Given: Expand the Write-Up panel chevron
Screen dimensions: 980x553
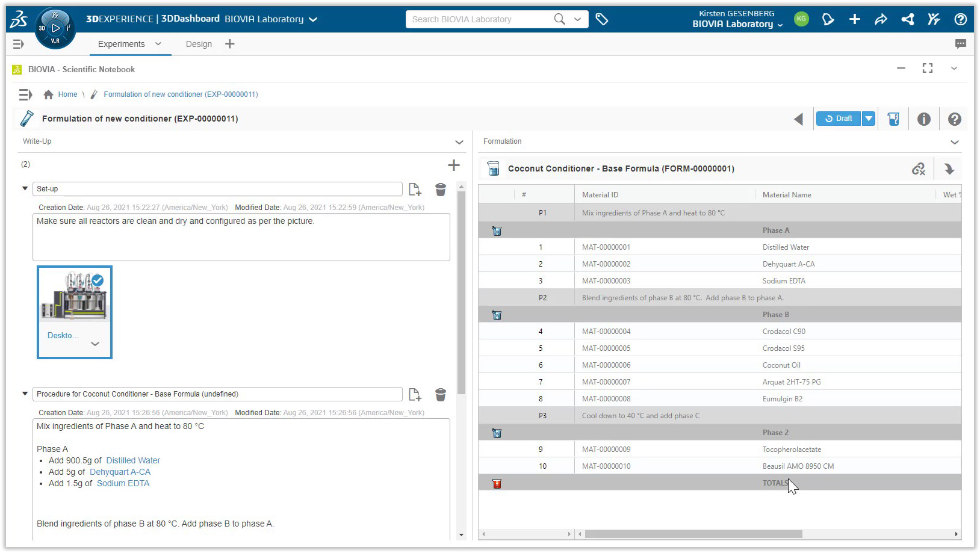Looking at the screenshot, I should coord(459,142).
